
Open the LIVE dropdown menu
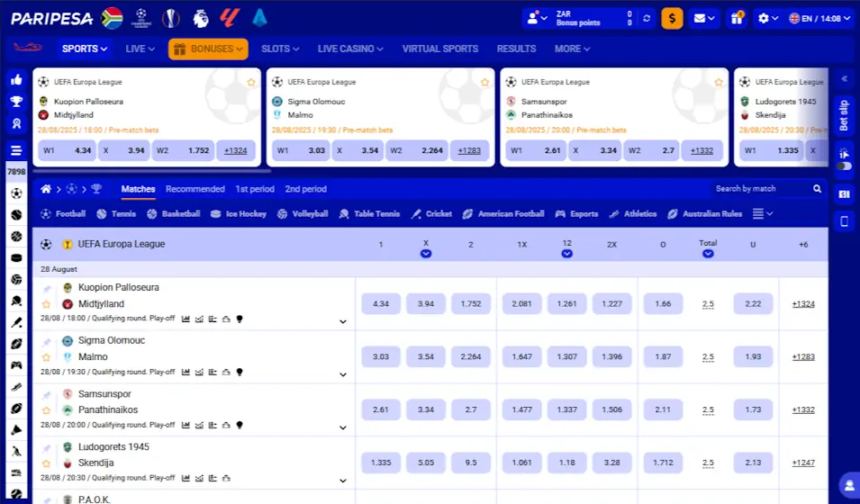click(140, 49)
